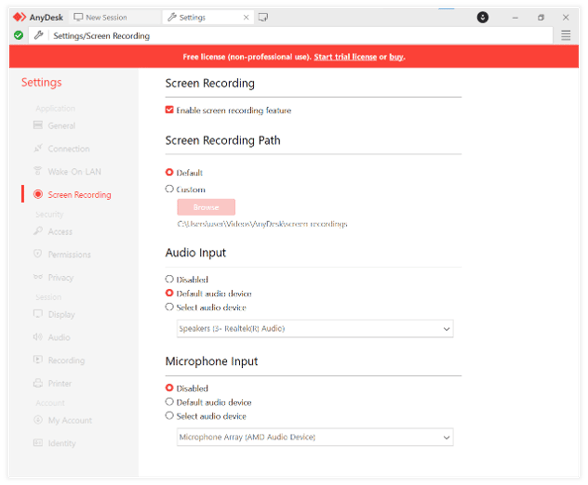Image resolution: width=588 pixels, height=485 pixels.
Task: Open the new tab monitor icon
Action: point(263,17)
